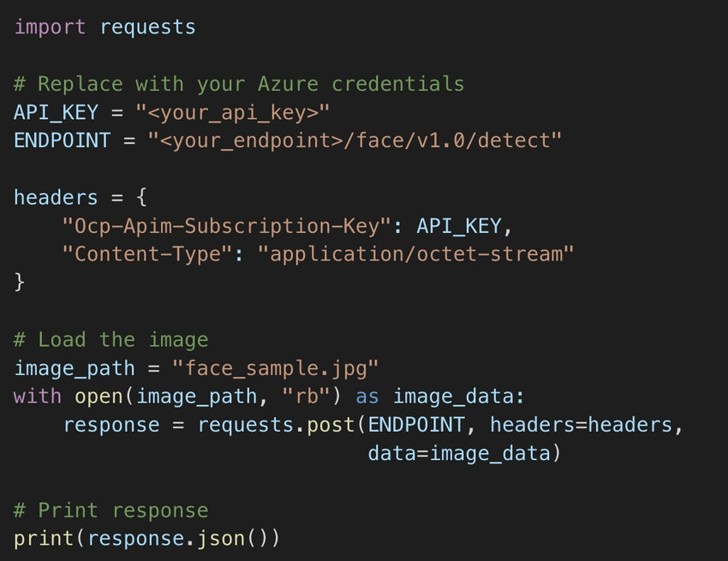This screenshot has height=561, width=728.
Task: Click the 'requests' module name after import
Action: pos(147,27)
